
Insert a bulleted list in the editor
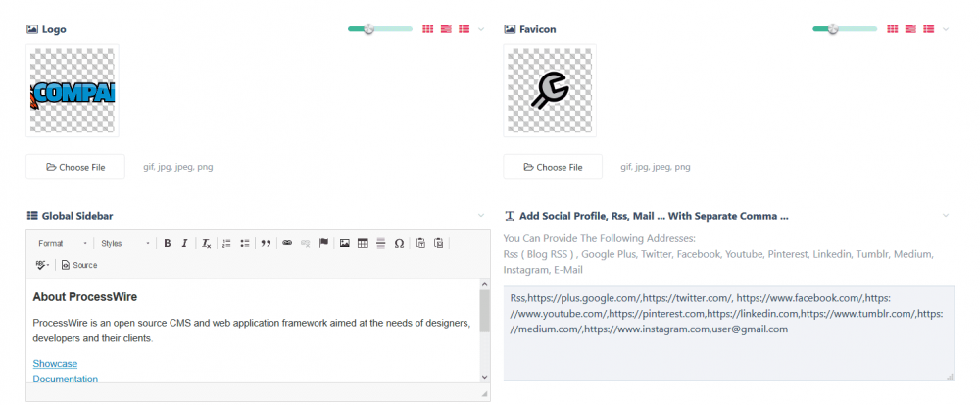click(245, 244)
